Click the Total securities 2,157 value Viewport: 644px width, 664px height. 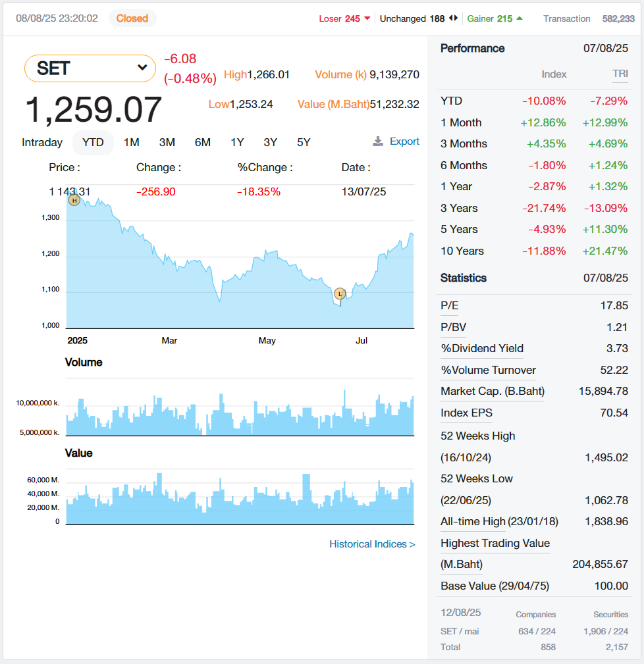coord(617,647)
